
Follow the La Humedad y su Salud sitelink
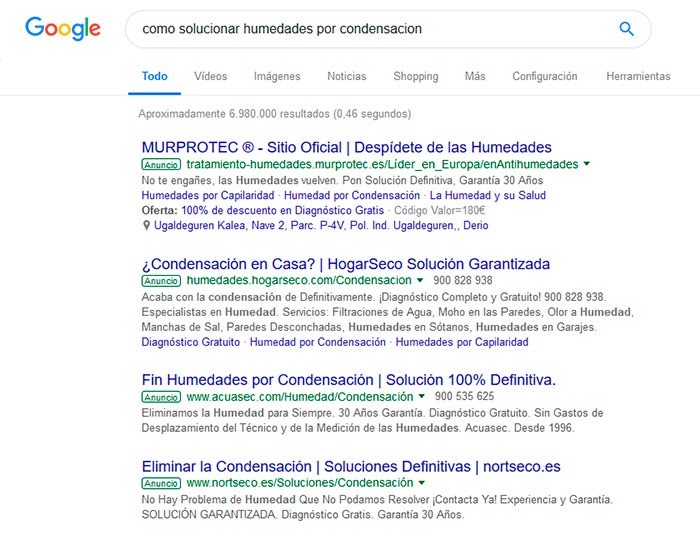tap(488, 196)
